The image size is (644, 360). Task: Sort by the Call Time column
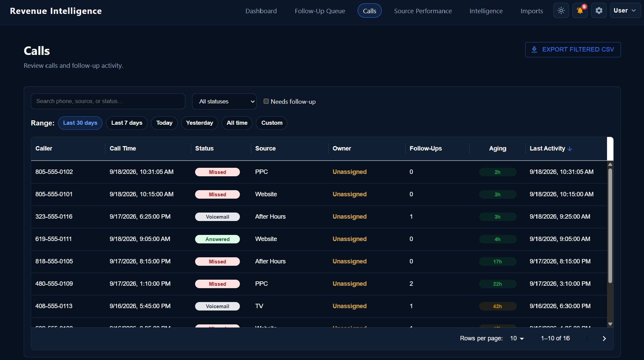[122, 148]
